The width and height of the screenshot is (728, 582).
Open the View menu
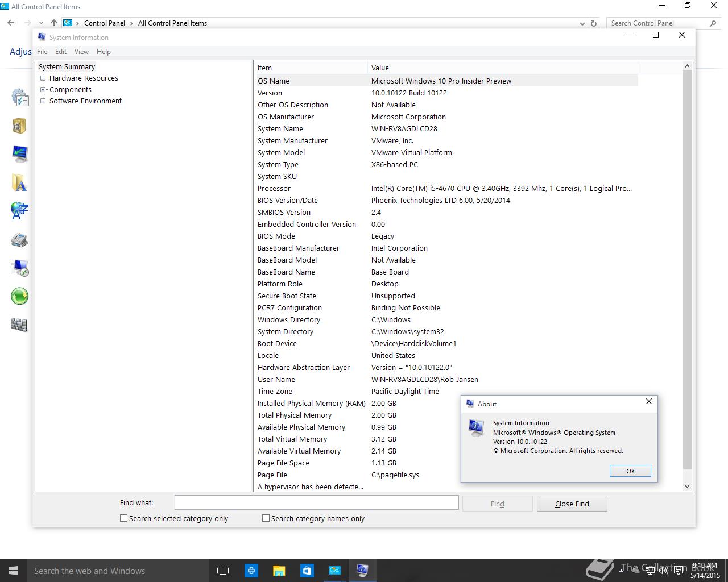81,52
